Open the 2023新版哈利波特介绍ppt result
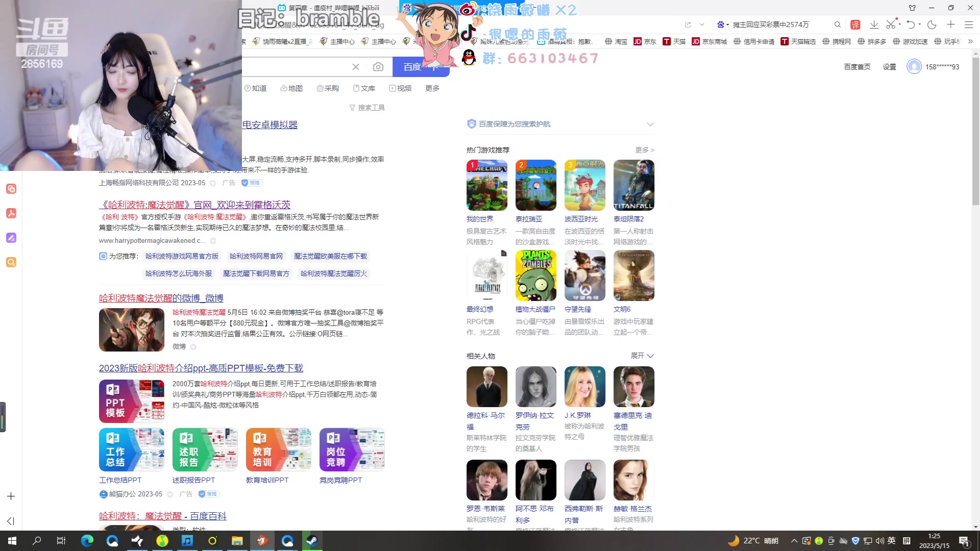The width and height of the screenshot is (980, 551). pos(201,368)
